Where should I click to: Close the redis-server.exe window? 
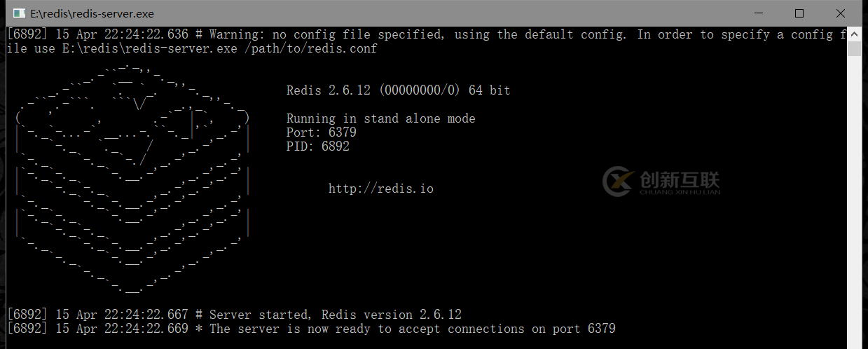(841, 13)
